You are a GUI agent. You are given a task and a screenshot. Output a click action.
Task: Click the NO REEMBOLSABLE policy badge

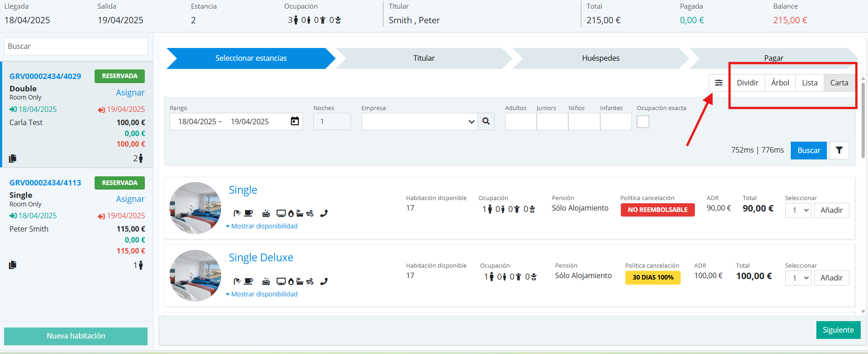pyautogui.click(x=657, y=210)
